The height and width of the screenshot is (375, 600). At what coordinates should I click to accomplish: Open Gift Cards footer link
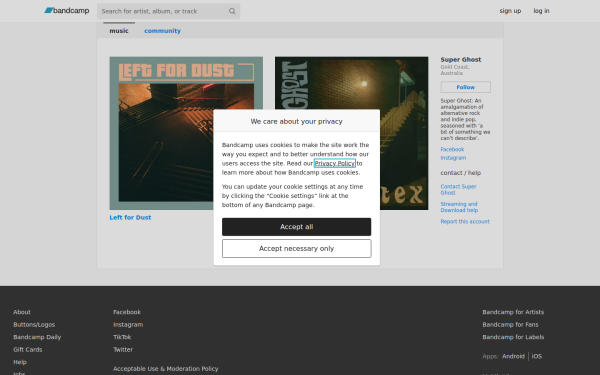(x=28, y=349)
